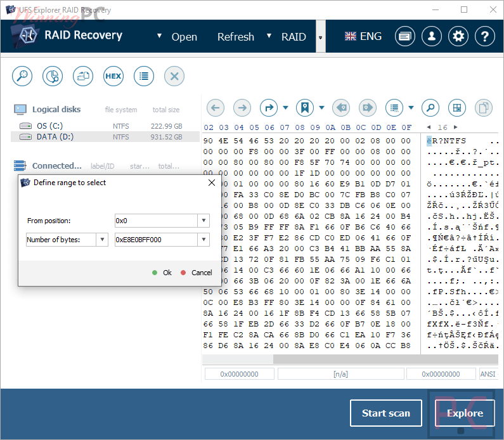The width and height of the screenshot is (504, 440).
Task: Click the Connected storages header
Action: pyautogui.click(x=57, y=166)
